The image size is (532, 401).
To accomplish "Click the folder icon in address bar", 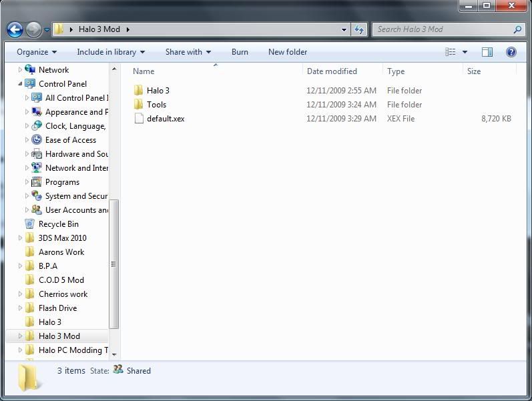I will click(x=59, y=29).
